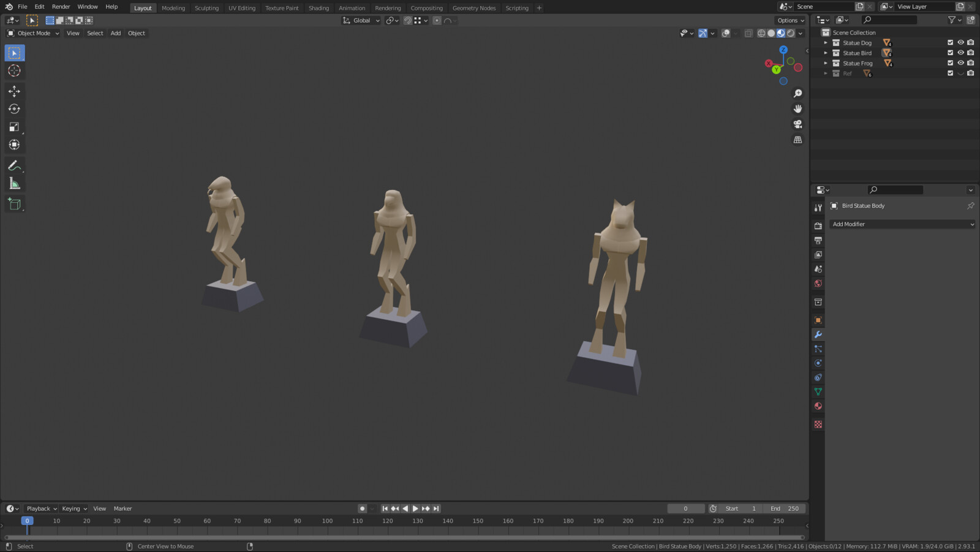This screenshot has height=552, width=980.
Task: Toggle the camera view icon
Action: [x=797, y=124]
